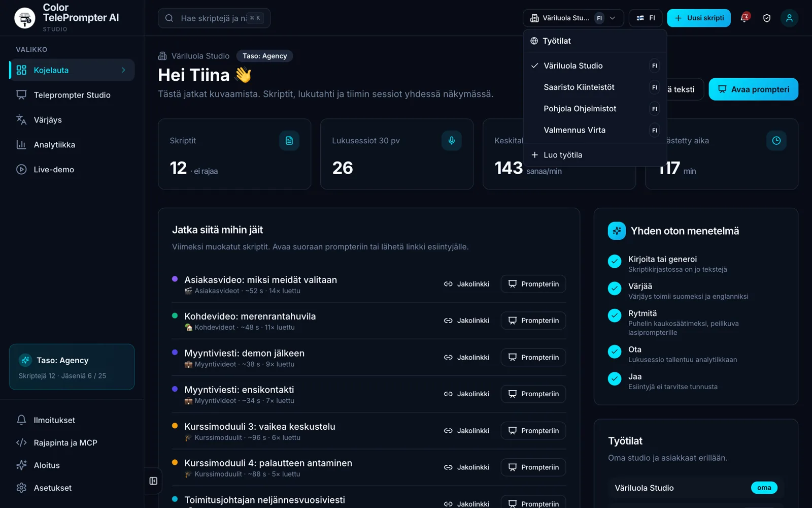Click the Skriptit card document icon
Image resolution: width=812 pixels, height=508 pixels.
(x=289, y=141)
